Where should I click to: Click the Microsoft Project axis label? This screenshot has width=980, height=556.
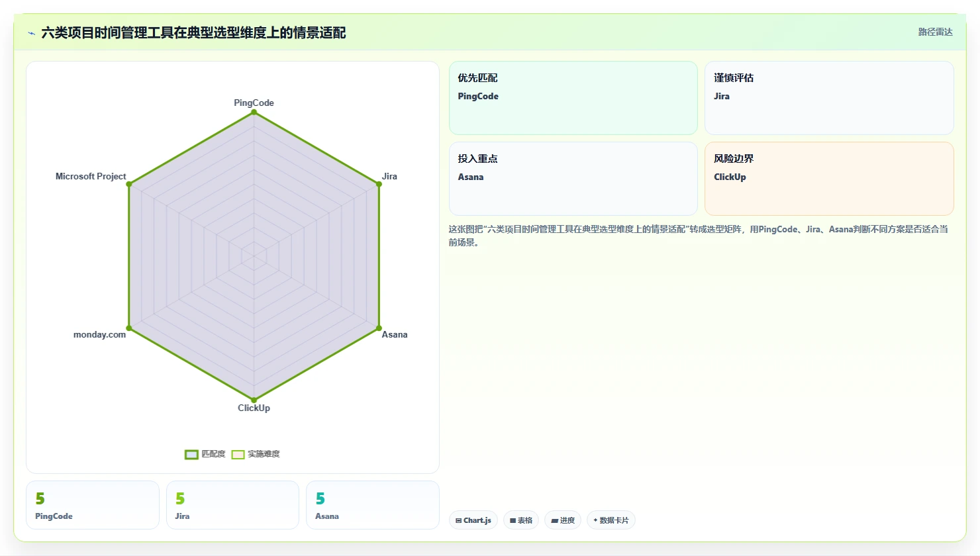point(91,176)
